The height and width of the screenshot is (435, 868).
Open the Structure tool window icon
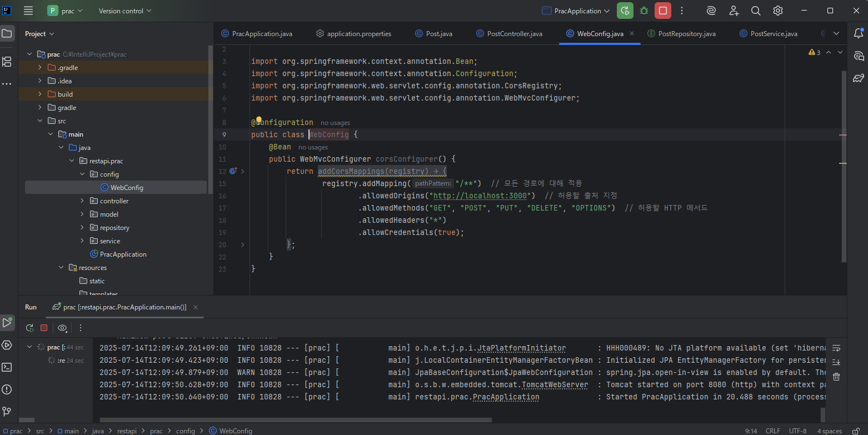coord(7,61)
